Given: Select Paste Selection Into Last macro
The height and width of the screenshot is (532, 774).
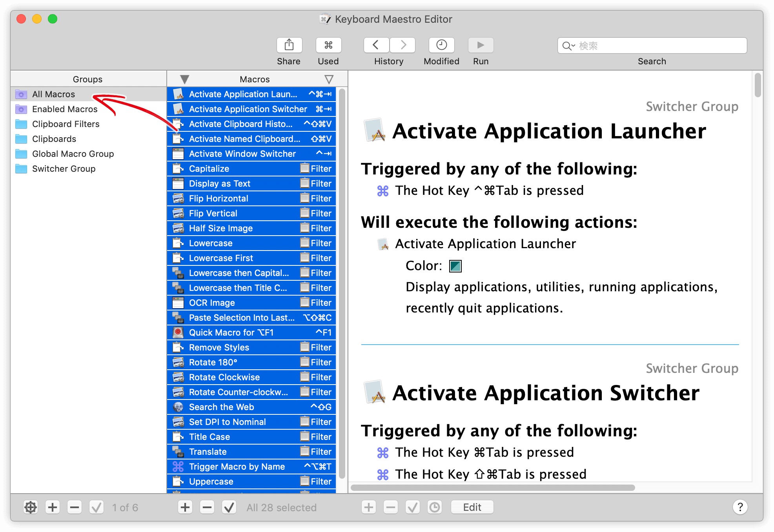Looking at the screenshot, I should [251, 318].
